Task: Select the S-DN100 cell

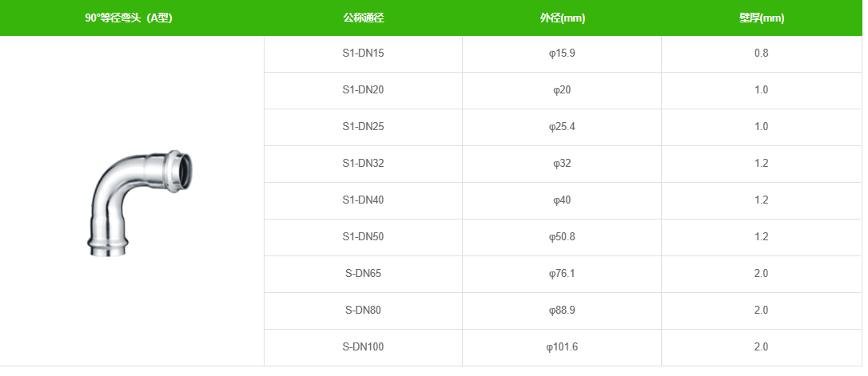Action: tap(363, 347)
